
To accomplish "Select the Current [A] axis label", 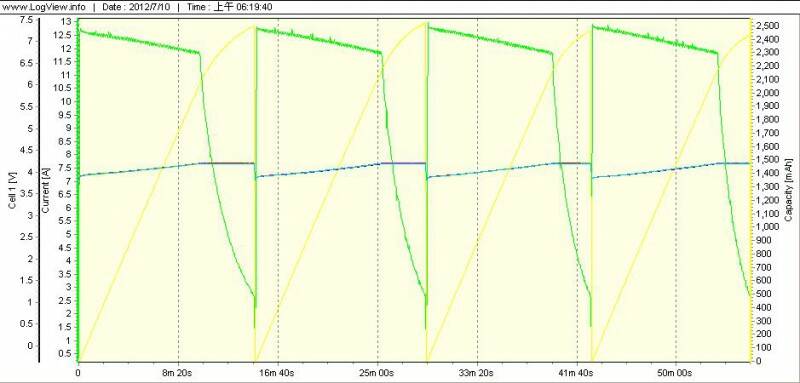I will [x=46, y=191].
